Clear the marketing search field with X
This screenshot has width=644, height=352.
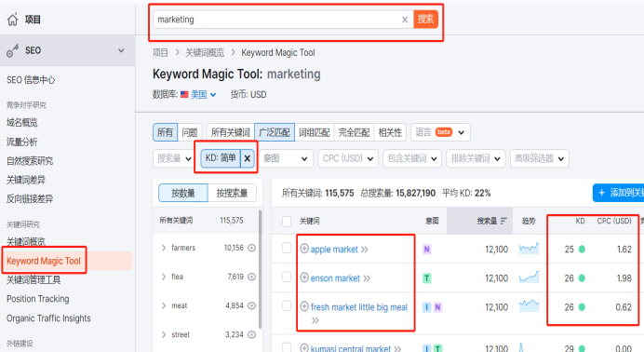[x=405, y=20]
